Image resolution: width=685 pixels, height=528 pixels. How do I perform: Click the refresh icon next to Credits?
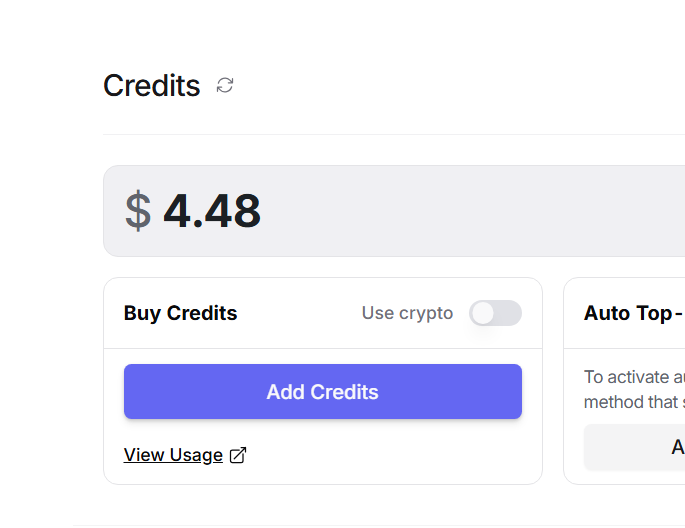coord(225,85)
